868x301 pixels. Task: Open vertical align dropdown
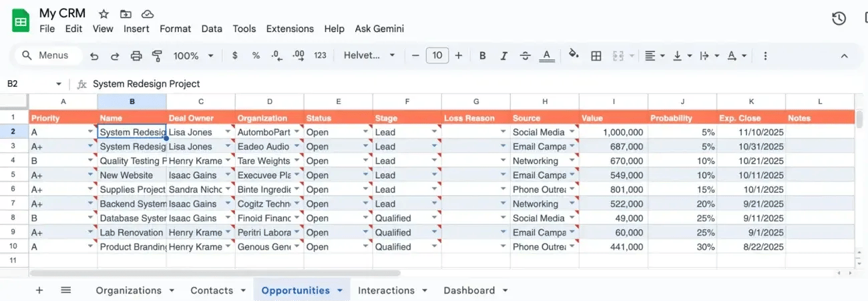pyautogui.click(x=682, y=56)
